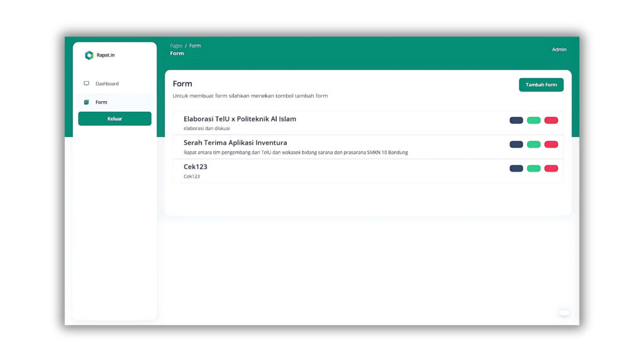The image size is (644, 362).
Task: Select the 'Cek123' form title
Action: point(196,167)
